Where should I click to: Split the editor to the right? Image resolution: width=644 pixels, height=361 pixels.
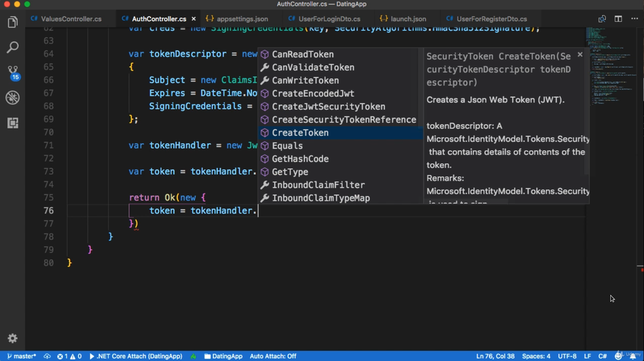(x=618, y=19)
